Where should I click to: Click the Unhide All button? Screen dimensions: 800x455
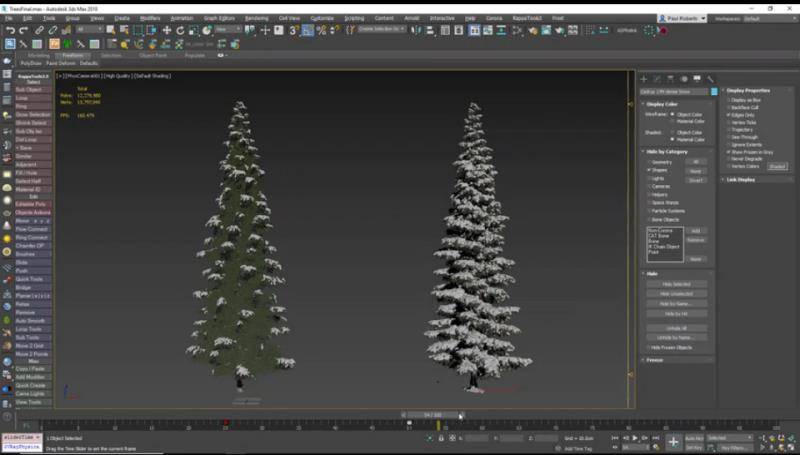[677, 327]
